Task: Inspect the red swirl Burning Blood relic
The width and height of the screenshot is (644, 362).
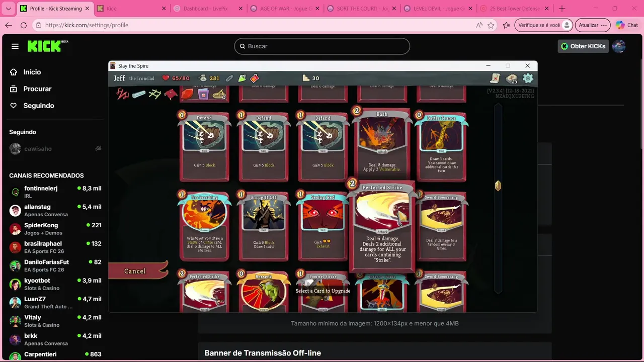Action: 122,94
